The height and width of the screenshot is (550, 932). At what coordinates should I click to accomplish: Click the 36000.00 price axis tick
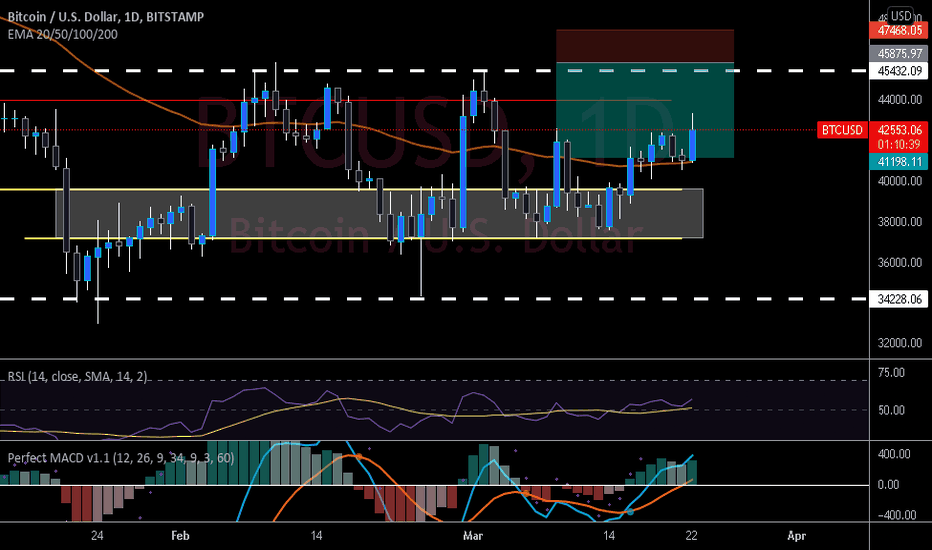tap(900, 262)
